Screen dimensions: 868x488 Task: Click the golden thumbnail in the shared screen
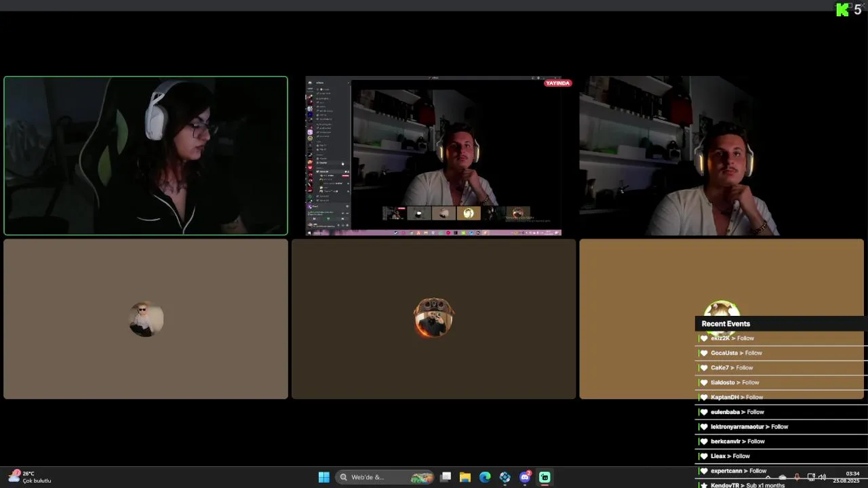click(x=469, y=213)
